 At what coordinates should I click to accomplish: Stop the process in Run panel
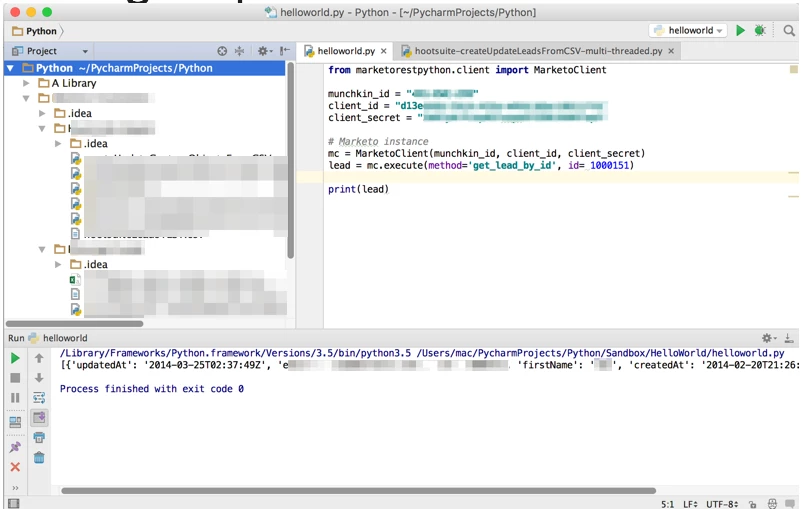click(x=15, y=378)
